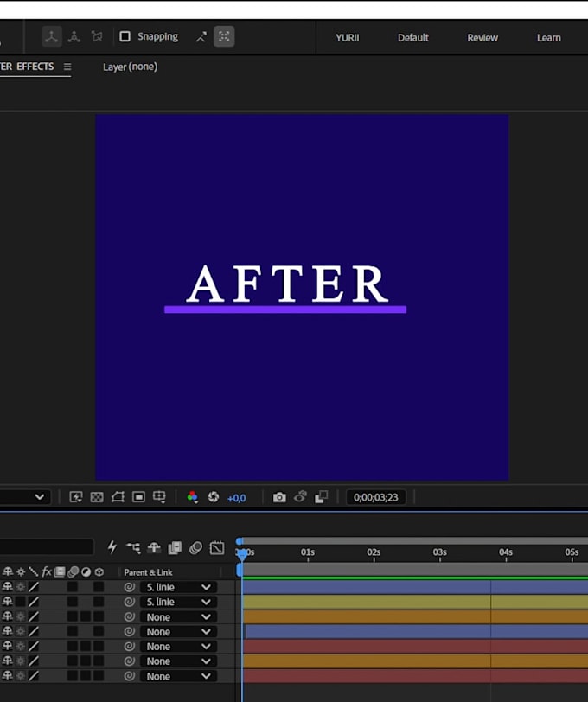Open the Graph Editor
The height and width of the screenshot is (702, 588).
point(217,547)
